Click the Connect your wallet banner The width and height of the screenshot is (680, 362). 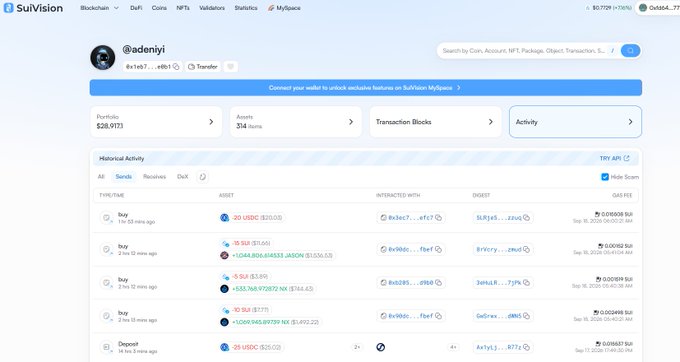(x=366, y=88)
